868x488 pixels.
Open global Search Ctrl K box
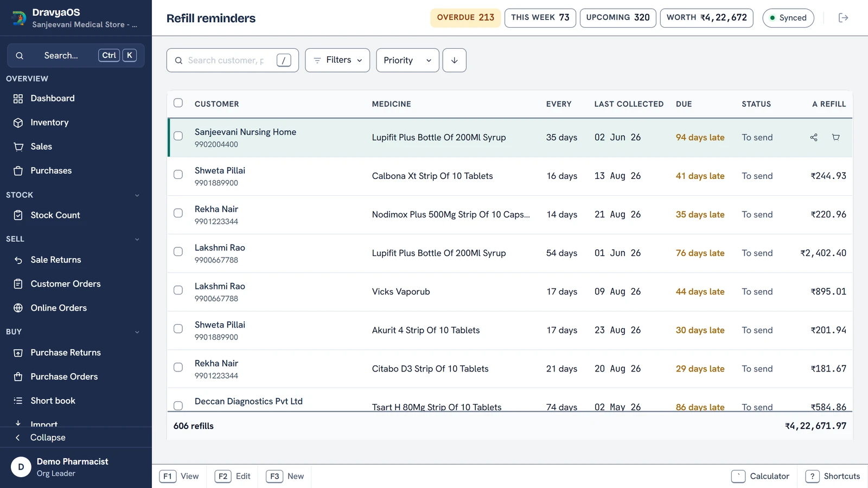point(76,55)
